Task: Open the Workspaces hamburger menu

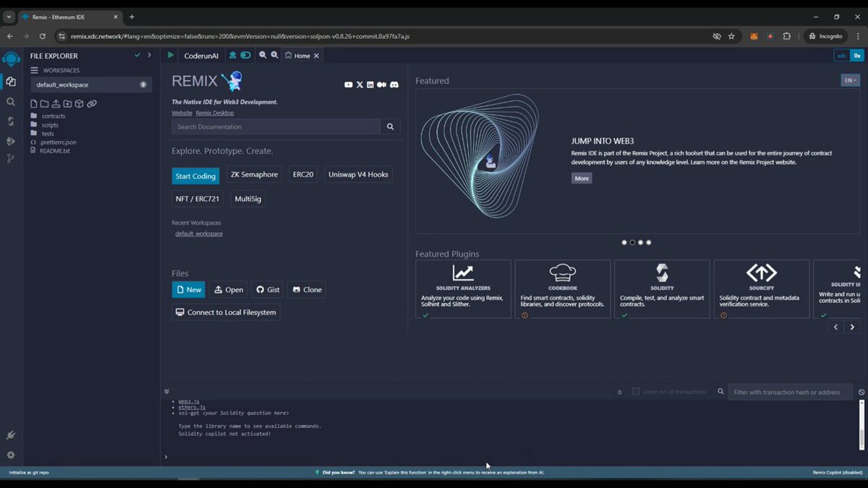Action: pyautogui.click(x=34, y=70)
